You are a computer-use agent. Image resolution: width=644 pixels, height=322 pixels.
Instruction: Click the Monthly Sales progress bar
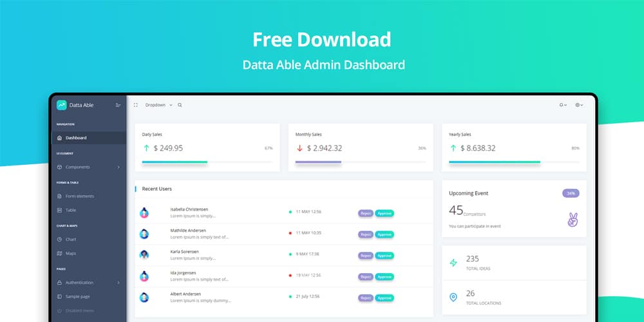coord(361,162)
